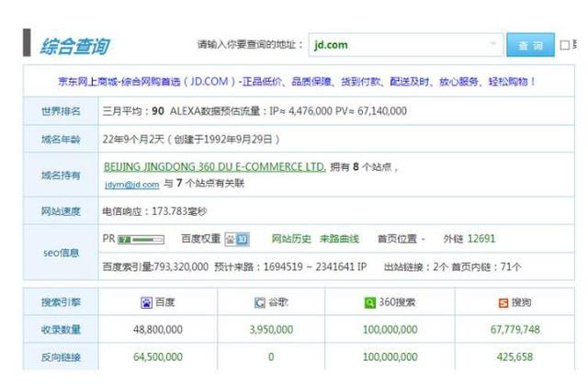The image size is (588, 384).
Task: Click the 域名持有 row label
Action: coord(61,175)
